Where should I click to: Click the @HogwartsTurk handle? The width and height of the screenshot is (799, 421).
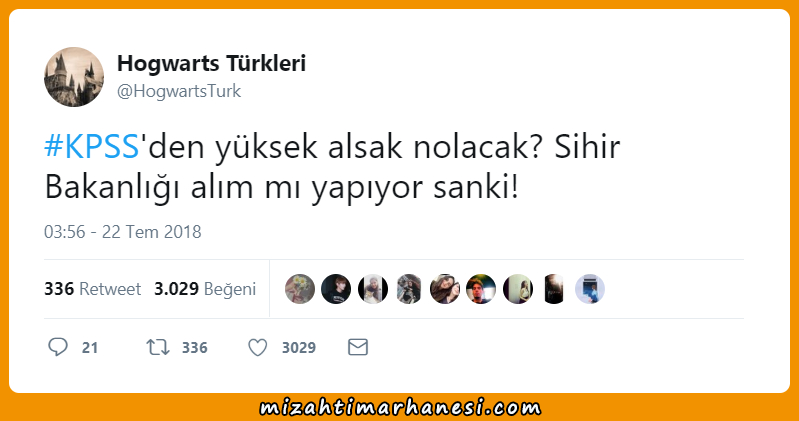(x=179, y=91)
